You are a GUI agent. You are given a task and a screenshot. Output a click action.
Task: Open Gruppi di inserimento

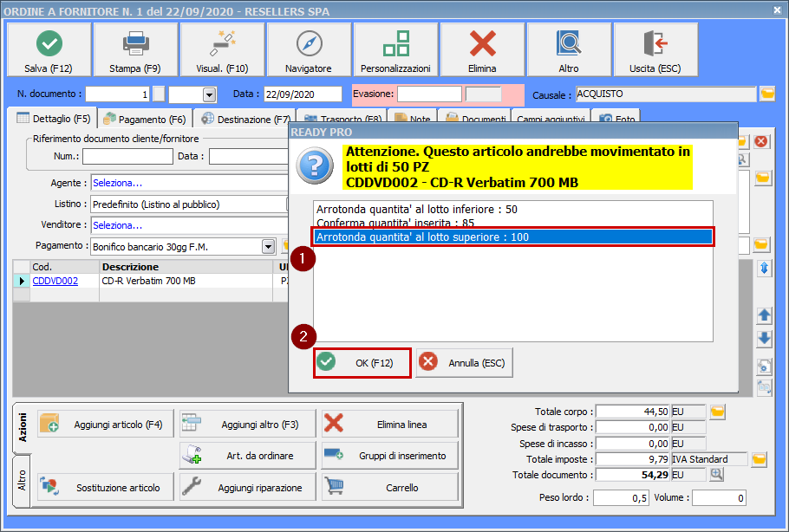(x=390, y=456)
